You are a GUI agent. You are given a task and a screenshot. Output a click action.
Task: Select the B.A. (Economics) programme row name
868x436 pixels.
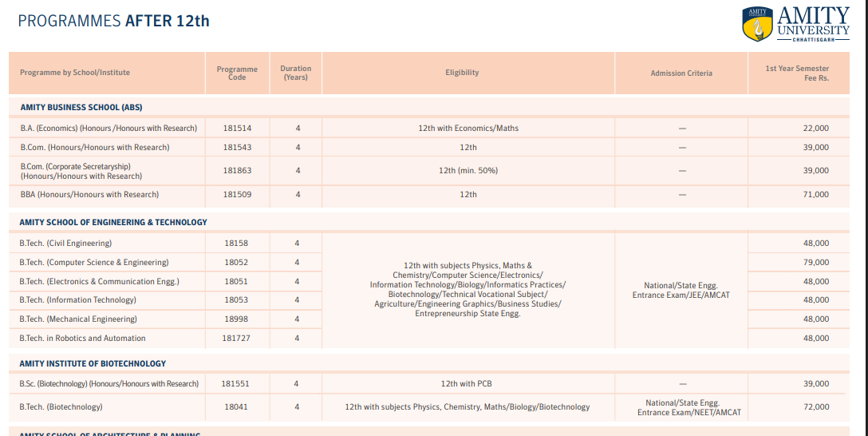pyautogui.click(x=108, y=128)
